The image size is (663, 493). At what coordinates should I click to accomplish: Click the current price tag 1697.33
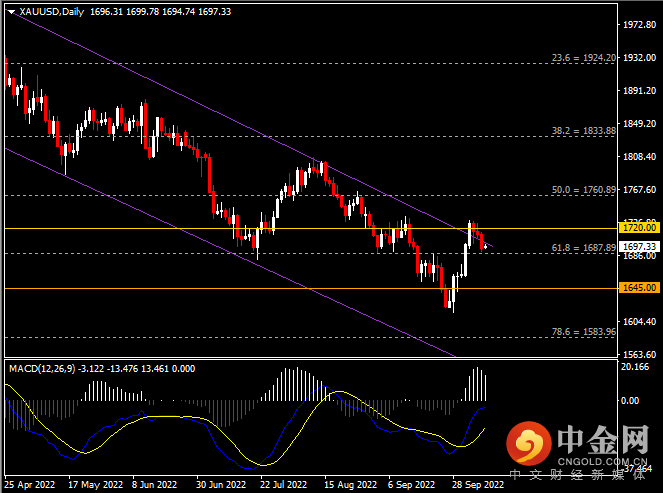pyautogui.click(x=639, y=246)
